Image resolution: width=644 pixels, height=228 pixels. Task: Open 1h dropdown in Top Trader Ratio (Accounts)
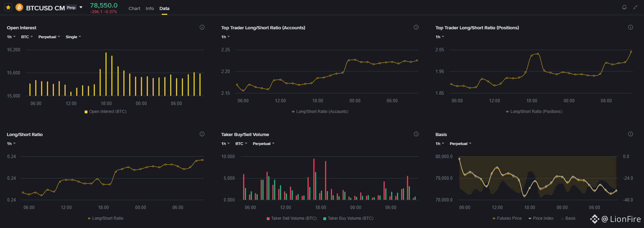[x=225, y=37]
